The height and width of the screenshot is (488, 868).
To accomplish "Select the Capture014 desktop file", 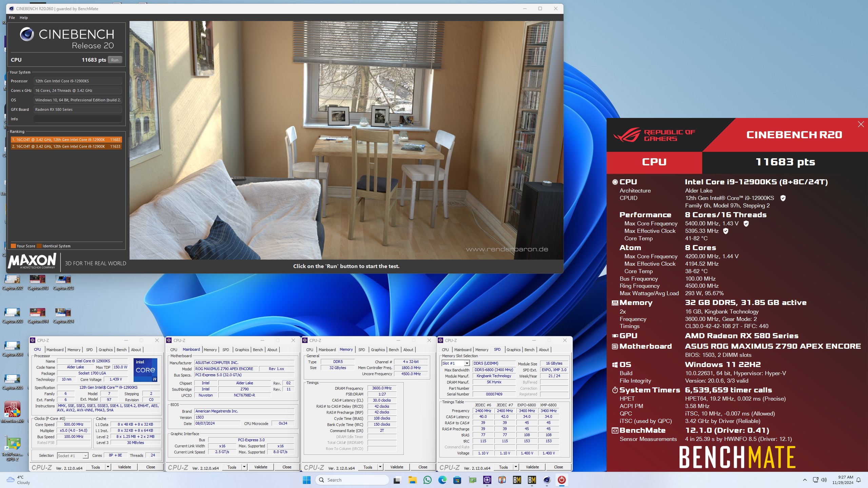I will 38,316.
